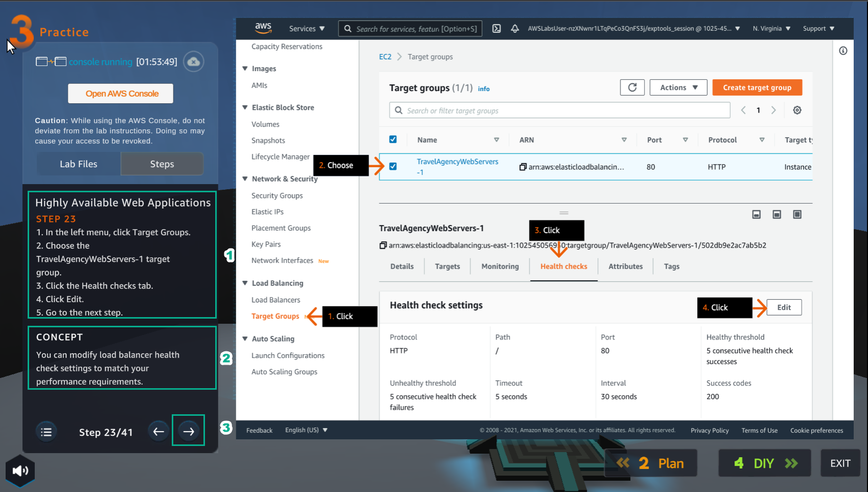This screenshot has height=492, width=868.
Task: Open Target Groups in left menu
Action: [276, 316]
